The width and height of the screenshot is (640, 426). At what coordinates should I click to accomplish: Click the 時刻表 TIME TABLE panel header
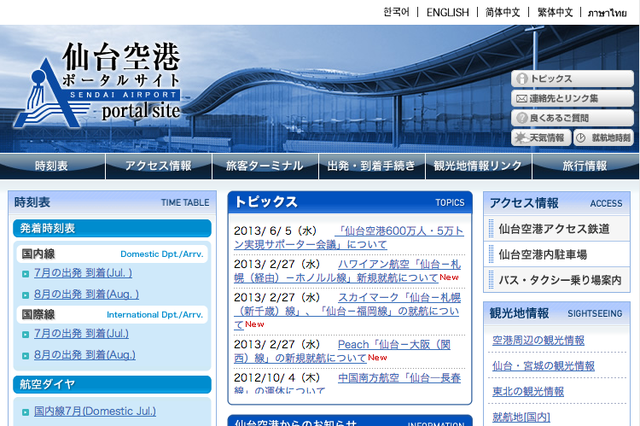[x=112, y=202]
